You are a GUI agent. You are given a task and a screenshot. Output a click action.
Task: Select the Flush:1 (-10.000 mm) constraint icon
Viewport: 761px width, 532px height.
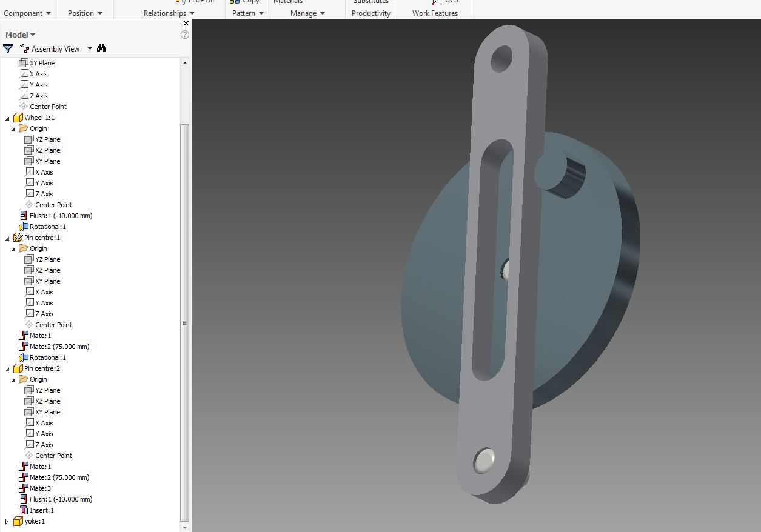click(x=25, y=215)
